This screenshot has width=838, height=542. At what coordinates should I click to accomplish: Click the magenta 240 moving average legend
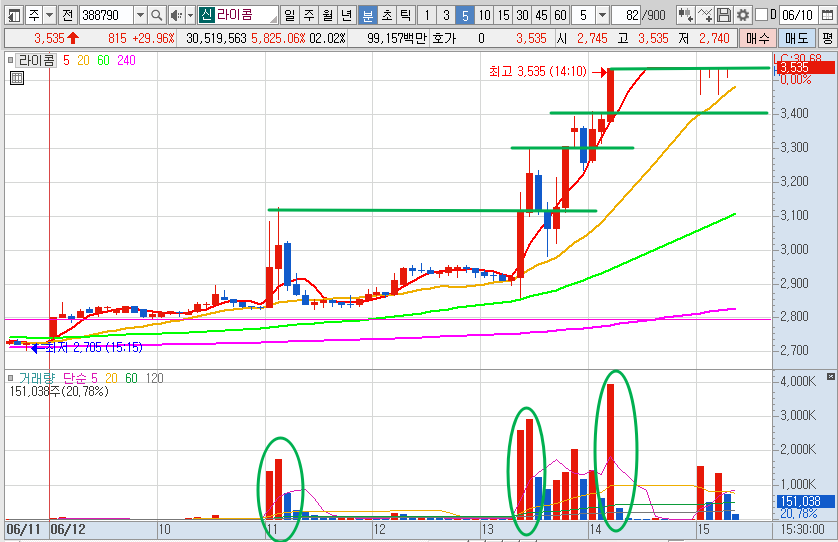coord(127,60)
